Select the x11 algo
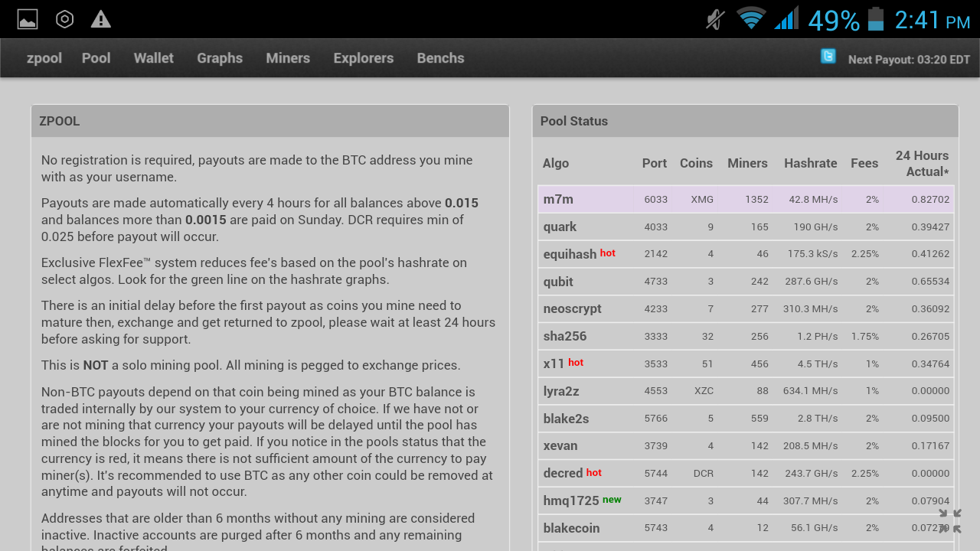The width and height of the screenshot is (980, 551). pos(554,364)
